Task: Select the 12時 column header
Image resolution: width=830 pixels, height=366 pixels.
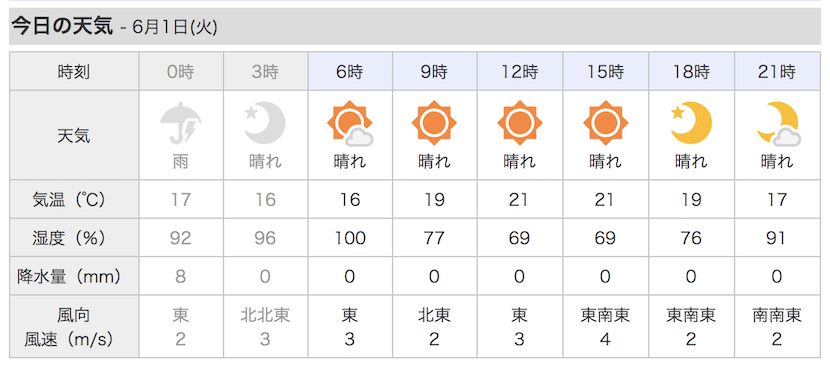Action: (520, 72)
